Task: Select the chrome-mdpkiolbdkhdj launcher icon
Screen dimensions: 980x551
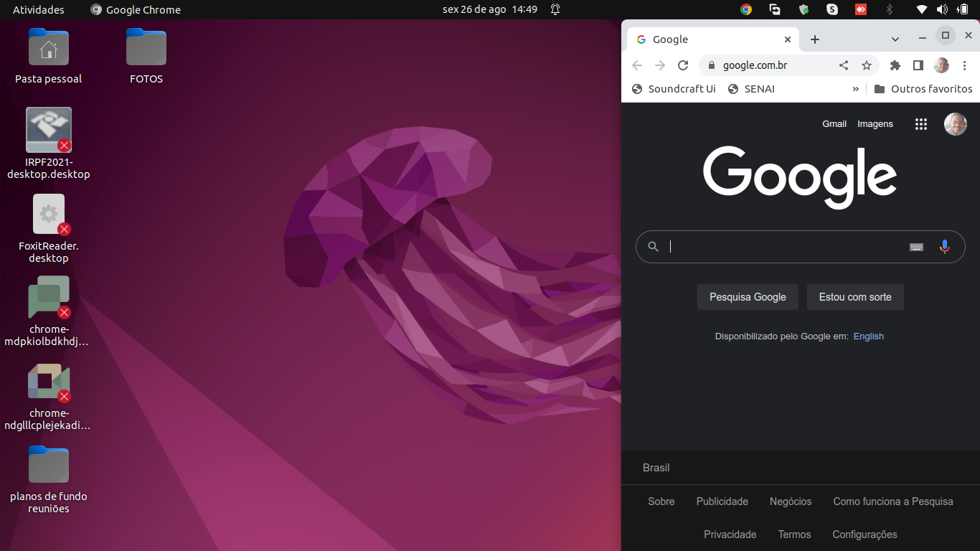Action: click(49, 311)
